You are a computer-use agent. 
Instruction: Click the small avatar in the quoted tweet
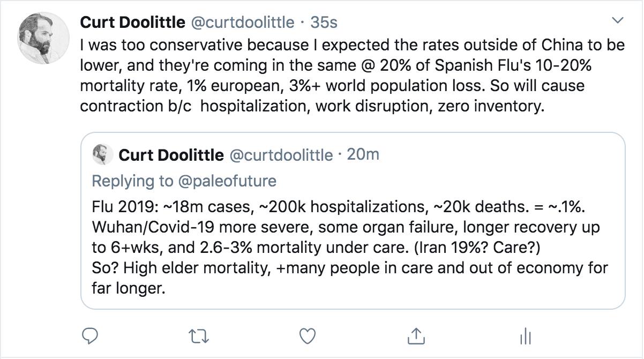(102, 155)
